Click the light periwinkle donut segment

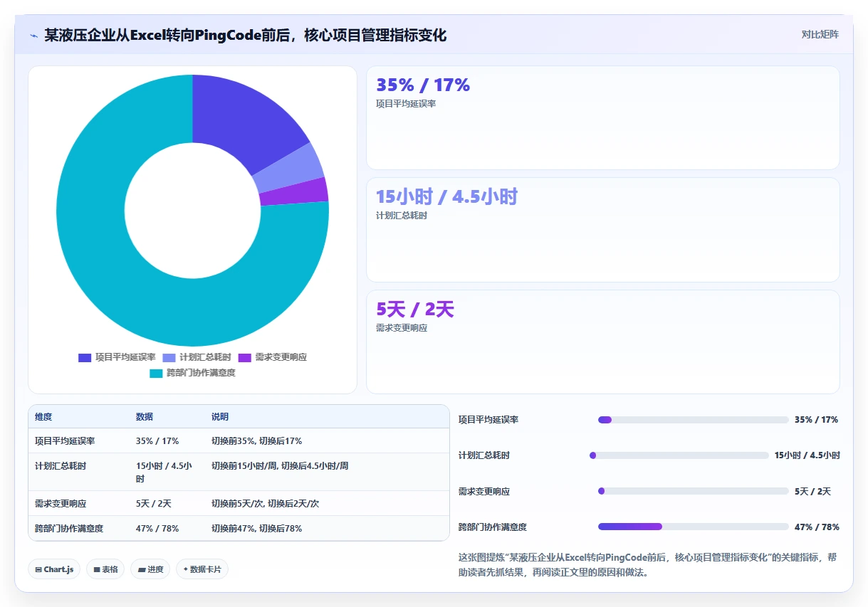288,169
